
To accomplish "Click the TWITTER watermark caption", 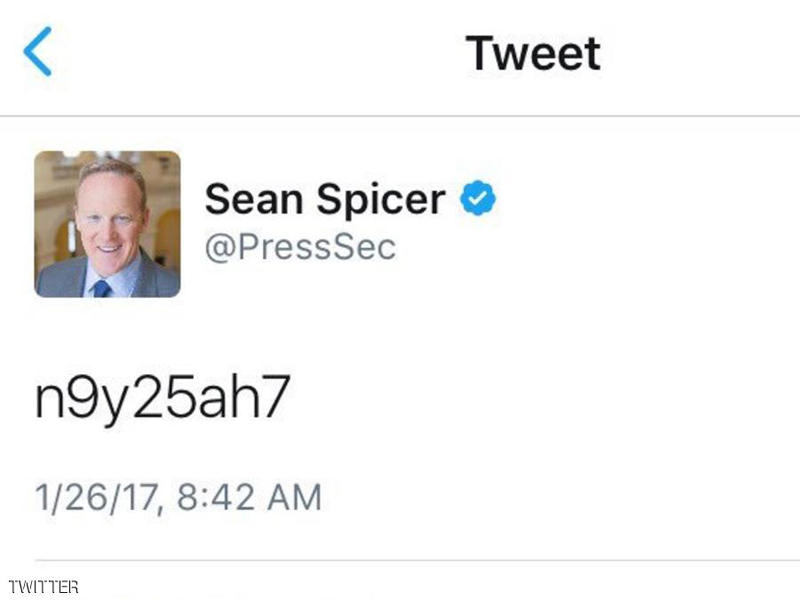I will tap(43, 587).
